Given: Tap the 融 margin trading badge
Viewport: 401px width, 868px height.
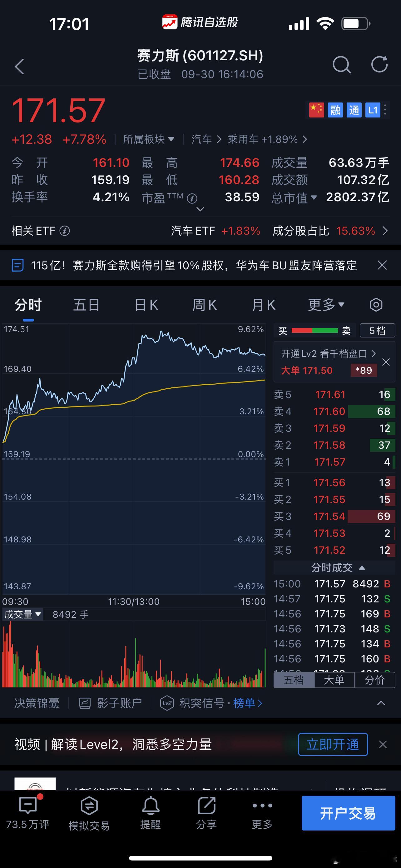Looking at the screenshot, I should [335, 110].
